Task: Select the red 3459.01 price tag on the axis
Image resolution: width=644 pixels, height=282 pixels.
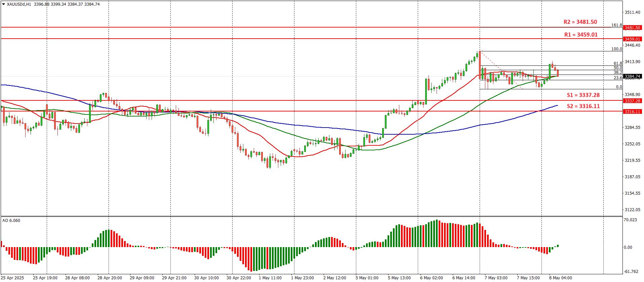Action: tap(632, 39)
